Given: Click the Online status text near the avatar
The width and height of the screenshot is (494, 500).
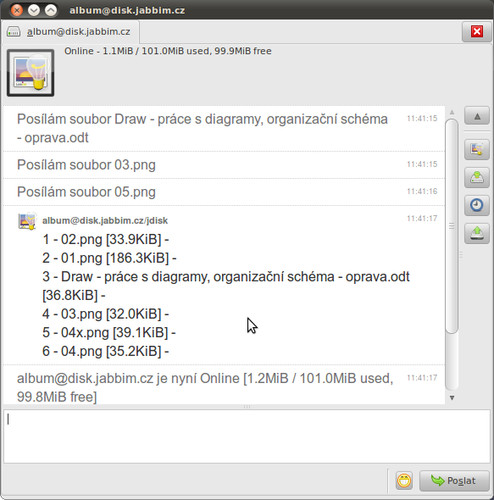Looking at the screenshot, I should click(168, 51).
